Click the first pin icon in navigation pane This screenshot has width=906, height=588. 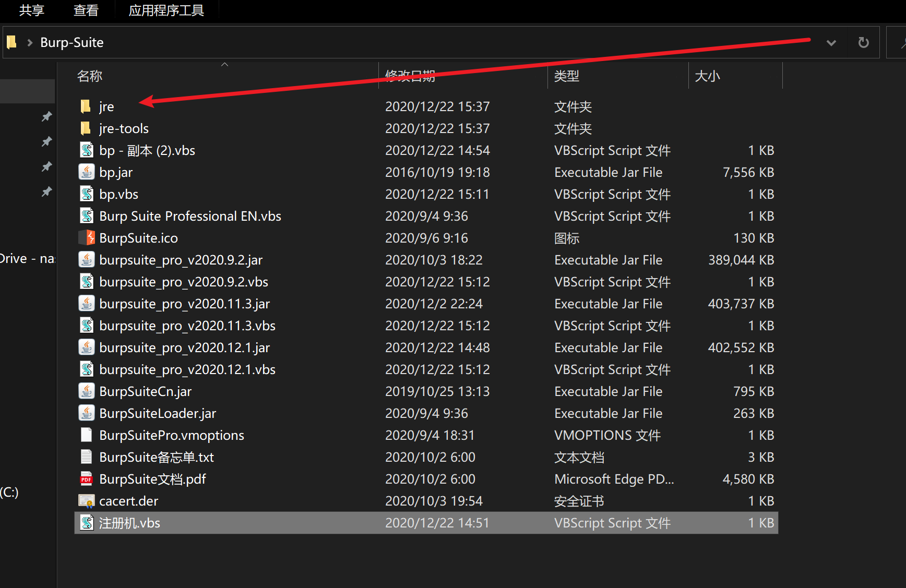click(47, 116)
